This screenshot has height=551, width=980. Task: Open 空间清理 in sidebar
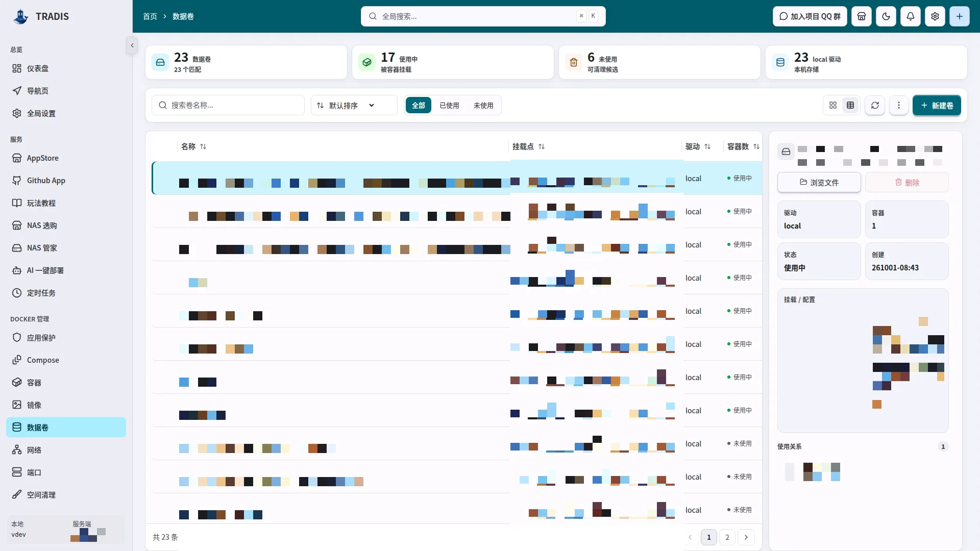[66, 495]
